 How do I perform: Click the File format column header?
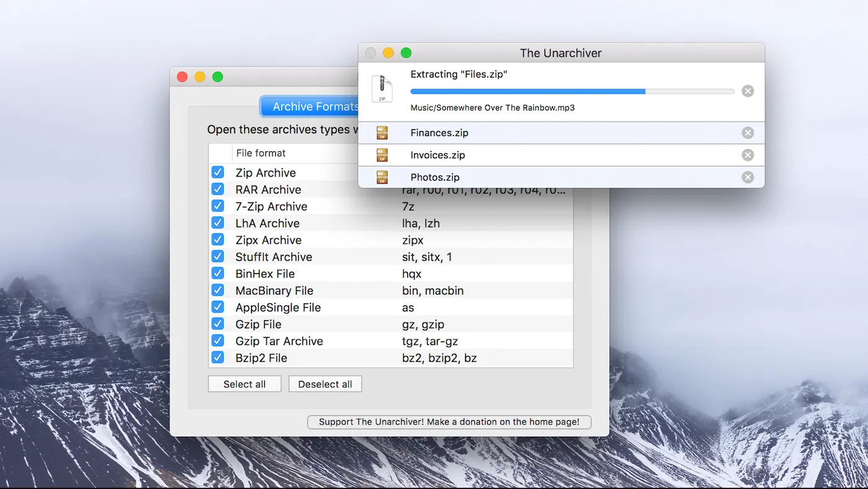click(x=261, y=153)
